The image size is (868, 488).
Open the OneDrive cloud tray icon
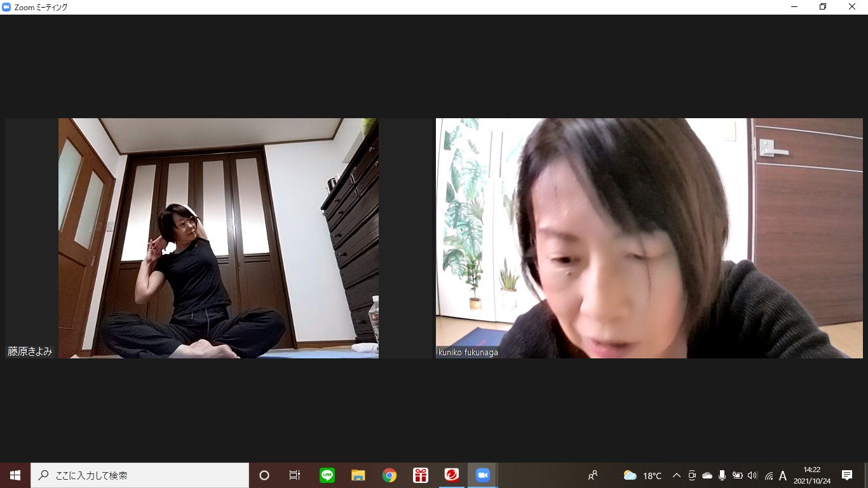tap(707, 475)
